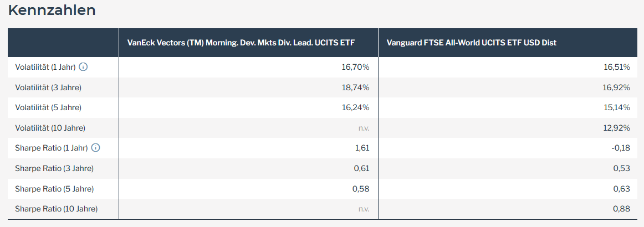
Task: Click the Kennzahlen section heading
Action: tap(52, 10)
